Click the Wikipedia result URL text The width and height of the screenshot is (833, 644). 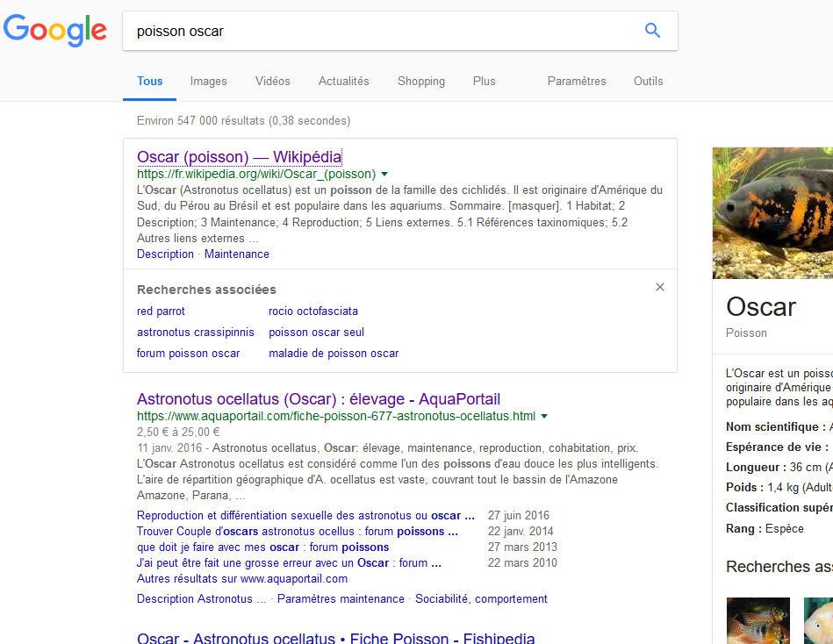(256, 174)
